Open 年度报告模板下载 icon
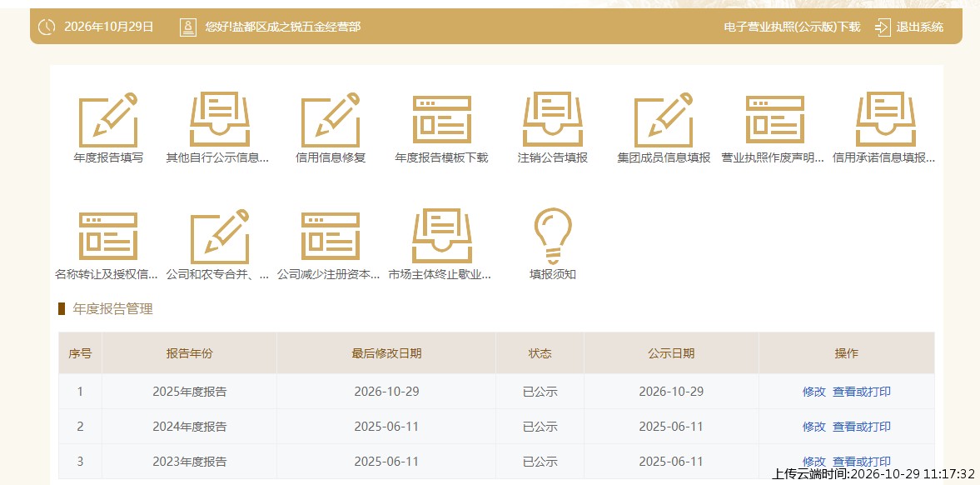980x485 pixels. tap(442, 120)
